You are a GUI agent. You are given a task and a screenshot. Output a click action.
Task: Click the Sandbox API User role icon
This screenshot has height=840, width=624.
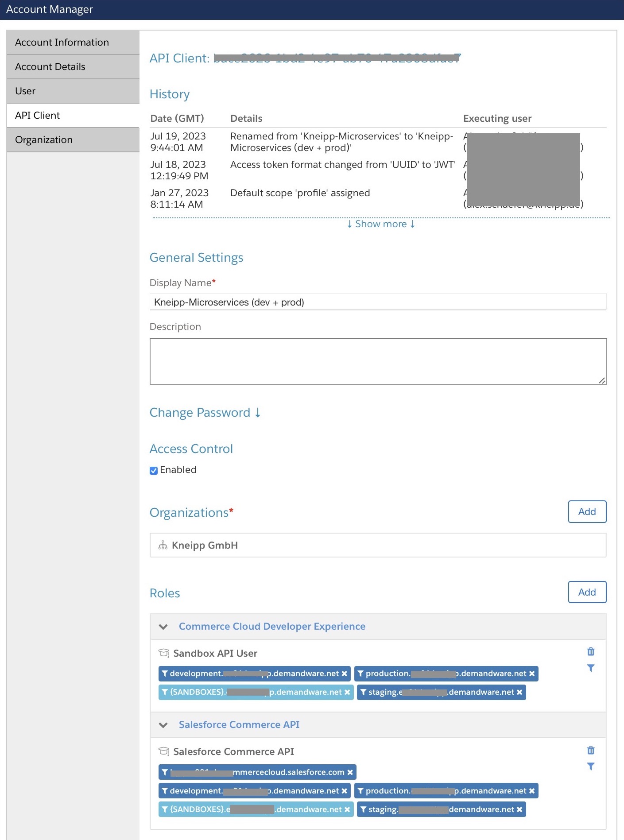pyautogui.click(x=164, y=653)
